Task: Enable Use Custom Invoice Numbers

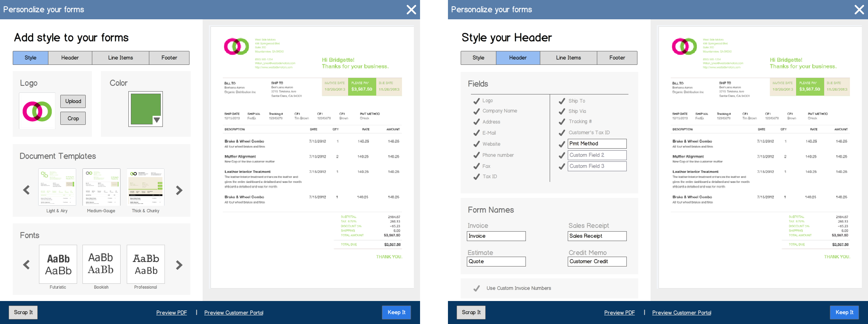Action: coord(477,288)
